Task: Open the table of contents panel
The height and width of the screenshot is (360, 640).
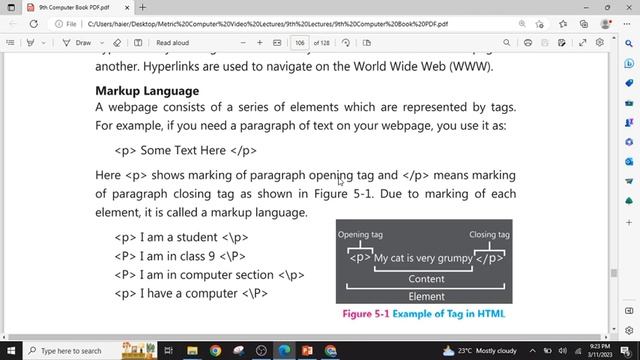Action: click(11, 42)
